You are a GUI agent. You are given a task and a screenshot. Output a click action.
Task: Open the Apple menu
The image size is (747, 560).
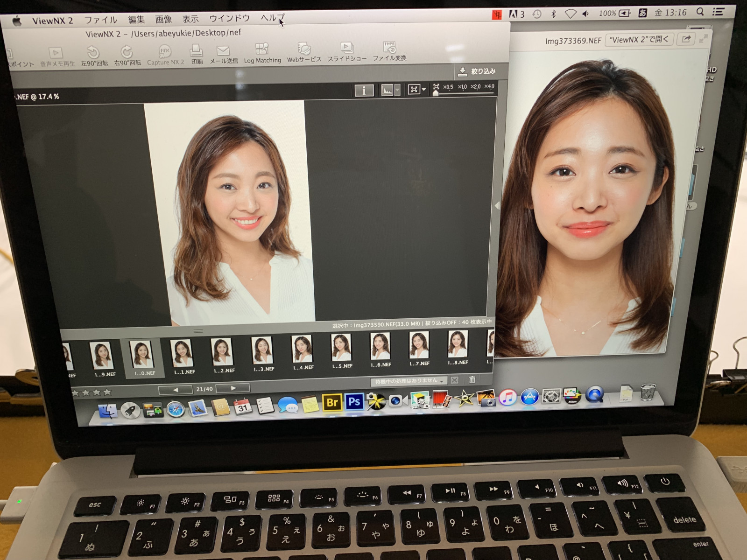17,21
